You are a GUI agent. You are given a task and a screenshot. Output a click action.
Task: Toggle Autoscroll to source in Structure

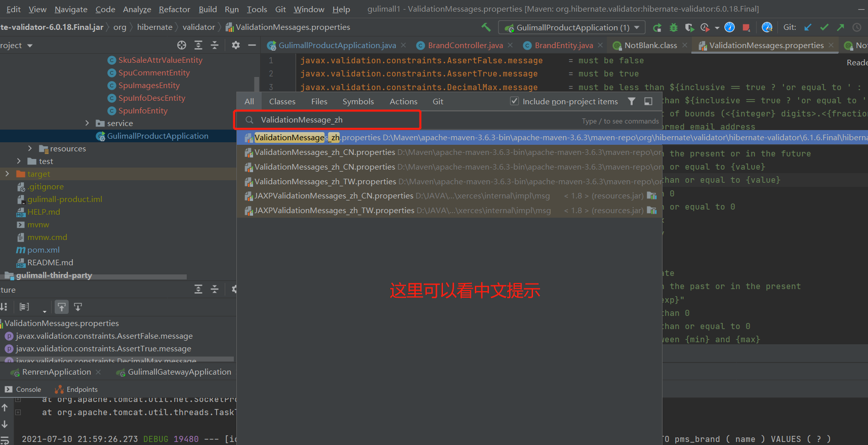tap(61, 307)
